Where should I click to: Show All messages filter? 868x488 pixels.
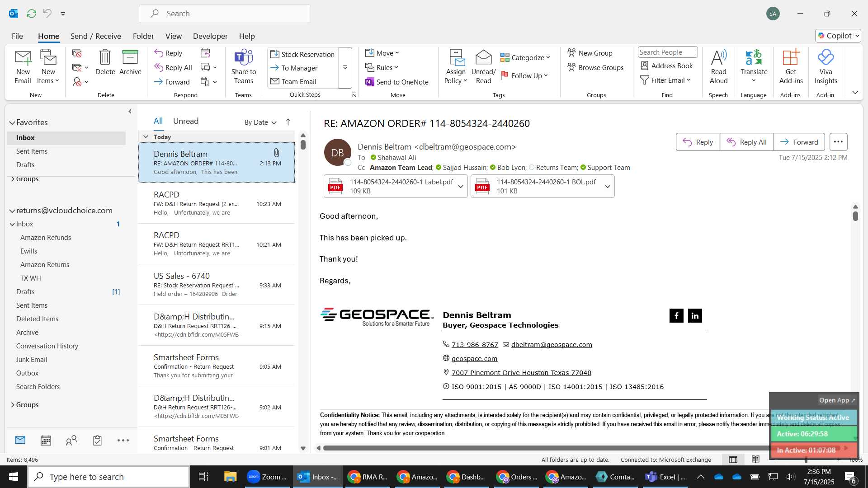[x=158, y=121]
